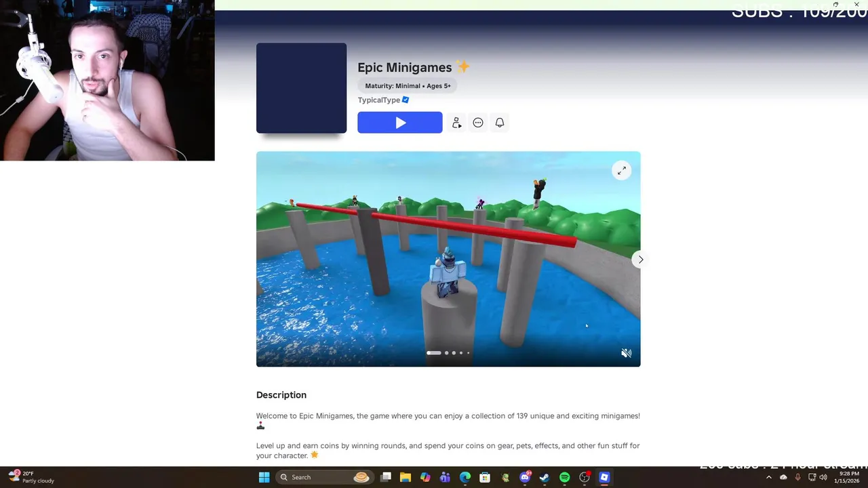Open OBS Studio from the taskbar
The height and width of the screenshot is (488, 868).
(585, 477)
